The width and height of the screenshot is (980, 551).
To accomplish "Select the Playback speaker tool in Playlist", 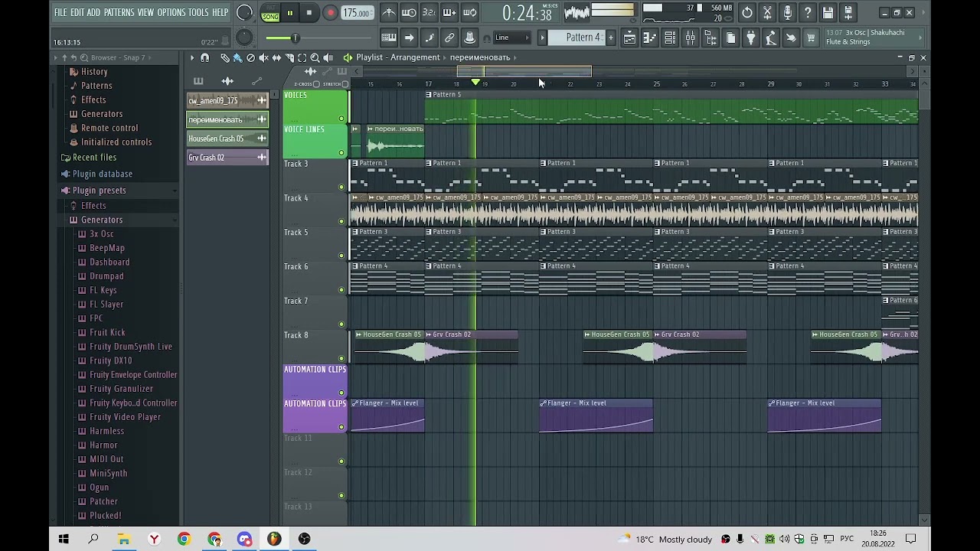I will pyautogui.click(x=328, y=57).
